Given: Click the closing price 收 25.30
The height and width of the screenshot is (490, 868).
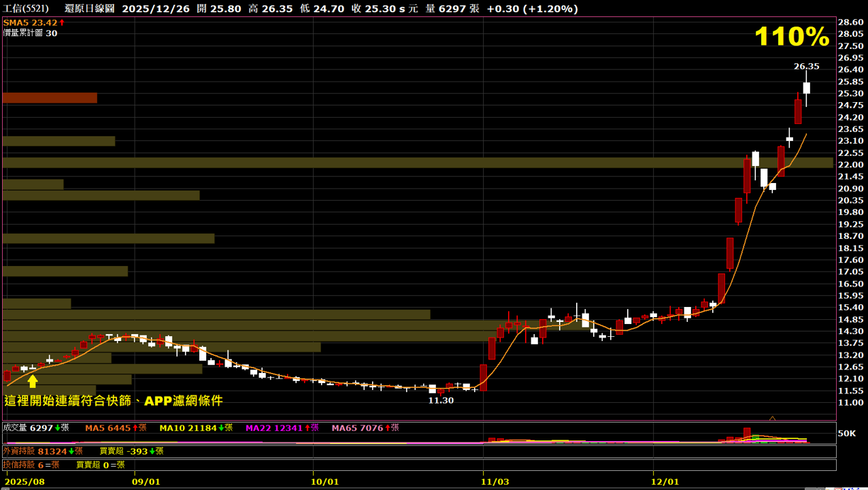Looking at the screenshot, I should coord(373,9).
